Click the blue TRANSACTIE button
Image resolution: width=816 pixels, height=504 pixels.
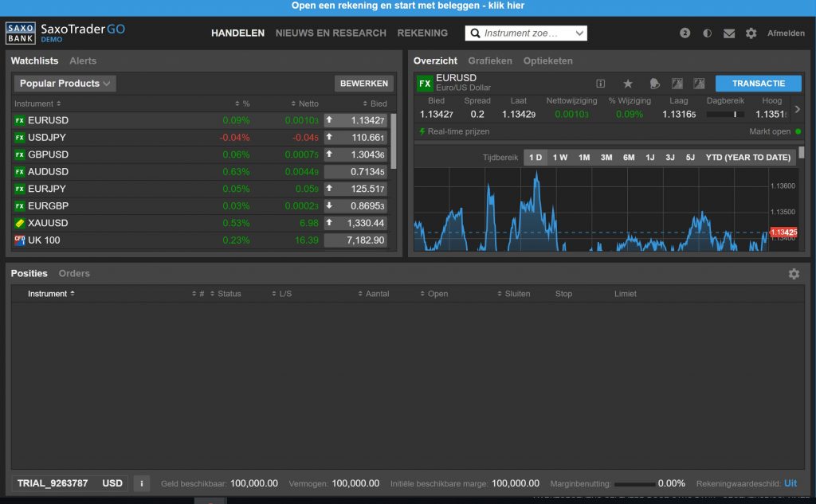click(759, 84)
